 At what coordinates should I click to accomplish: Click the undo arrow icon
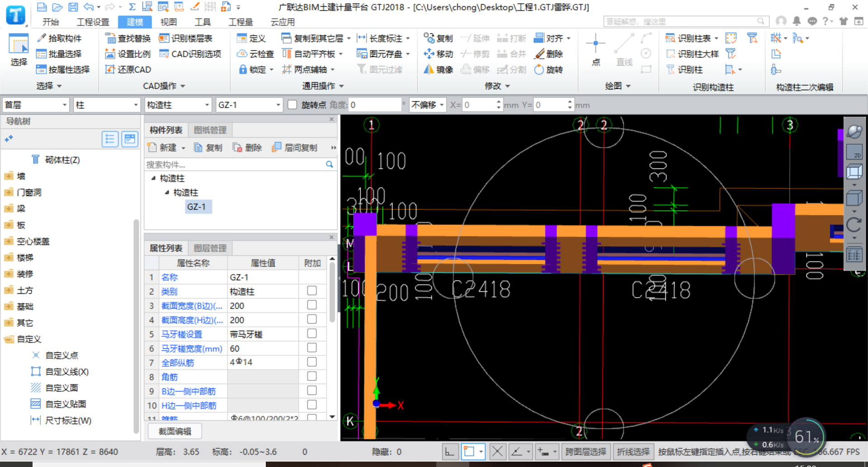click(x=89, y=7)
